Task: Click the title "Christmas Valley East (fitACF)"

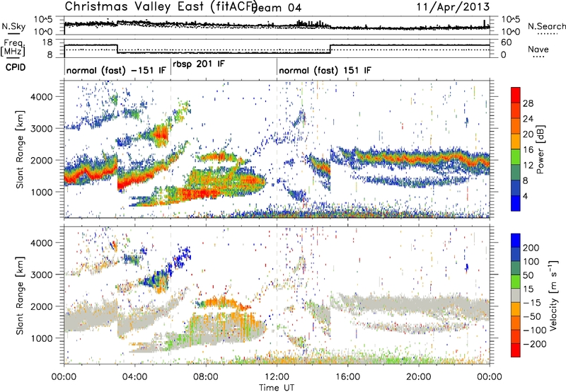Action: tap(161, 6)
